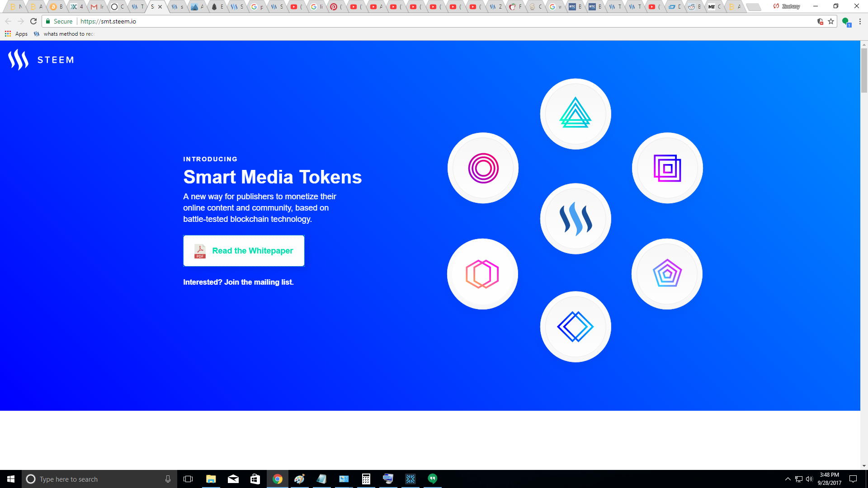
Task: Open Microsoft Store from the taskbar
Action: (x=255, y=479)
